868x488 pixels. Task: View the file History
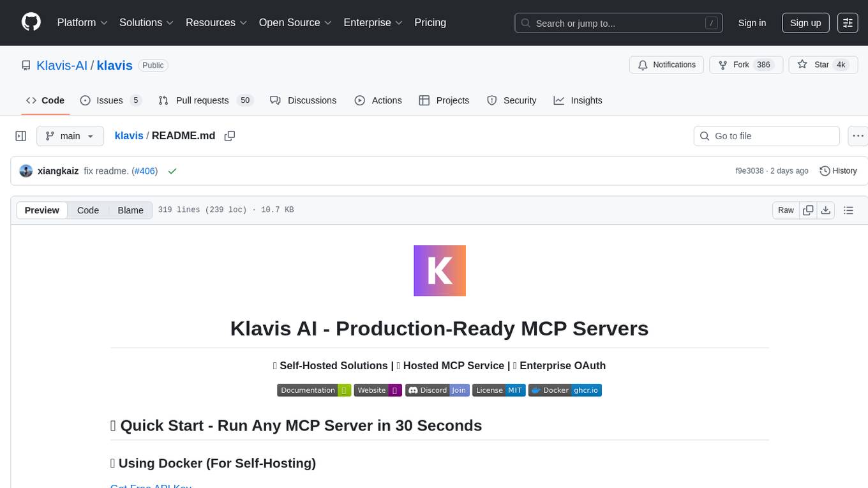[838, 171]
